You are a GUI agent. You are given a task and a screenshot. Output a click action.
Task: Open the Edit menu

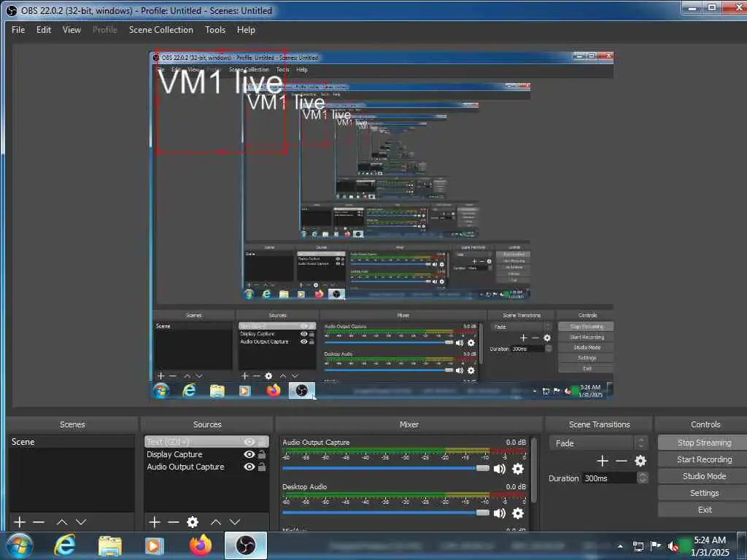tap(44, 29)
